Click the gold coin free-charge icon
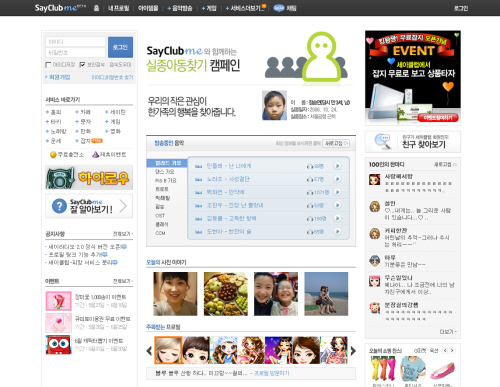 53,154
